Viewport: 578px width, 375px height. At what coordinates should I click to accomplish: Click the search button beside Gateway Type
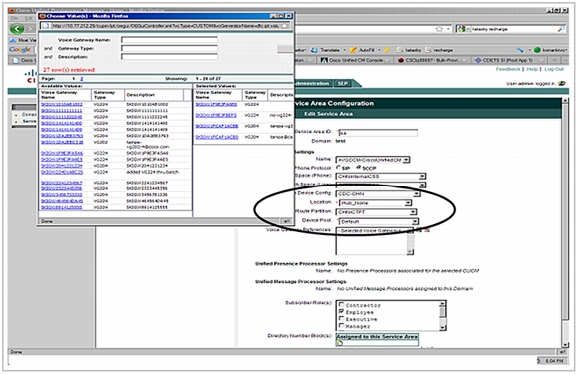pos(285,49)
